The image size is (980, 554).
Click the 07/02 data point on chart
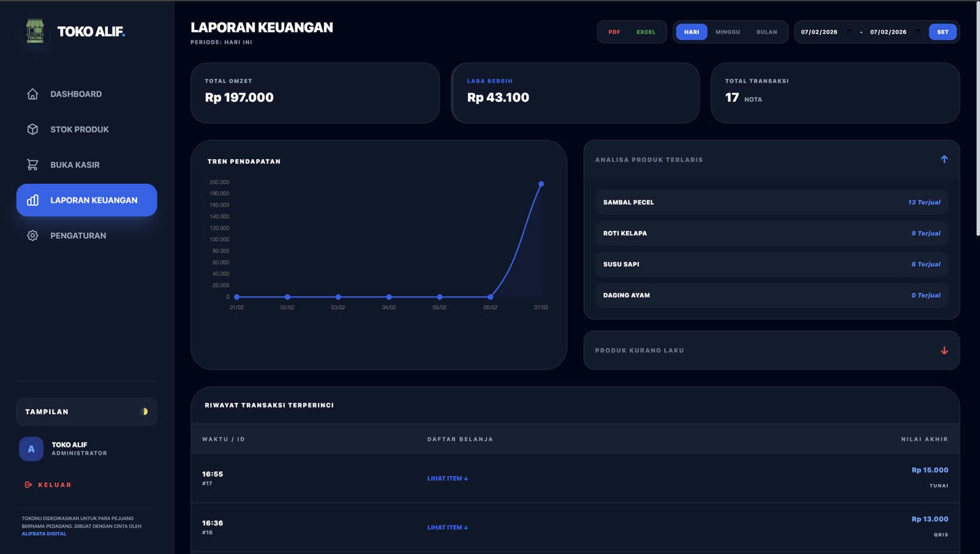541,184
